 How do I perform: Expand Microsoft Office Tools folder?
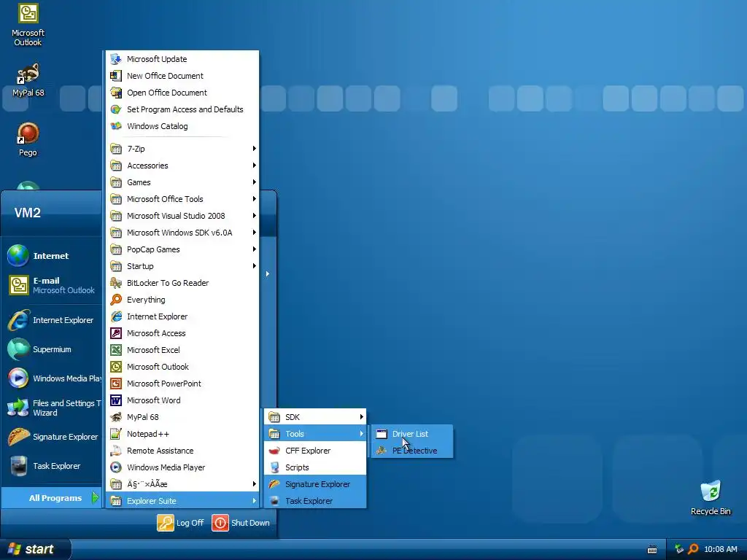click(183, 199)
